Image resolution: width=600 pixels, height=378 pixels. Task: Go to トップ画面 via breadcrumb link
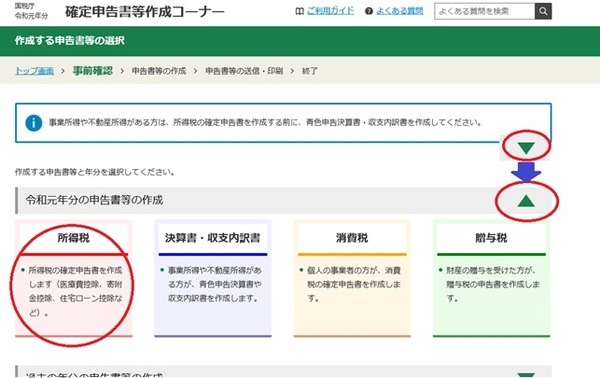click(x=34, y=71)
